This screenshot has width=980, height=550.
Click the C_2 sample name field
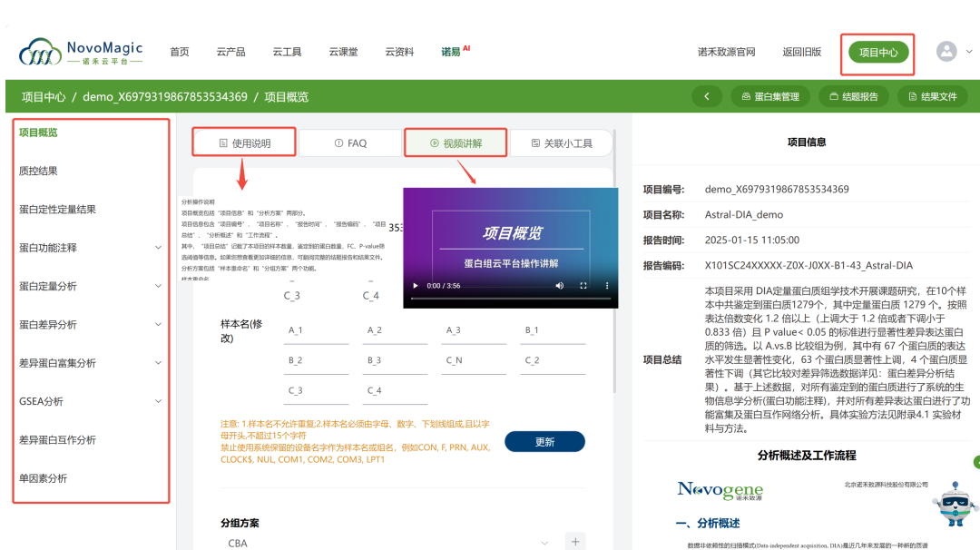(554, 361)
